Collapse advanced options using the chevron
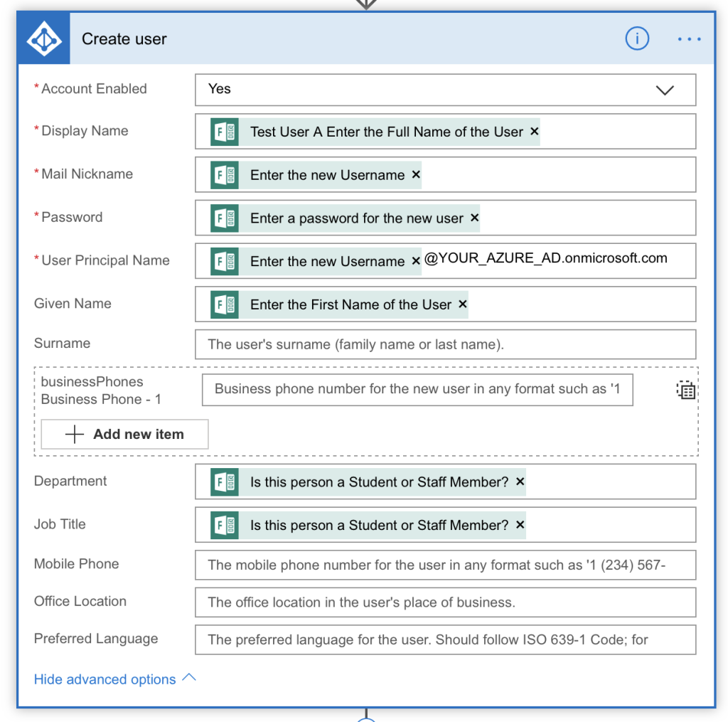 point(188,677)
